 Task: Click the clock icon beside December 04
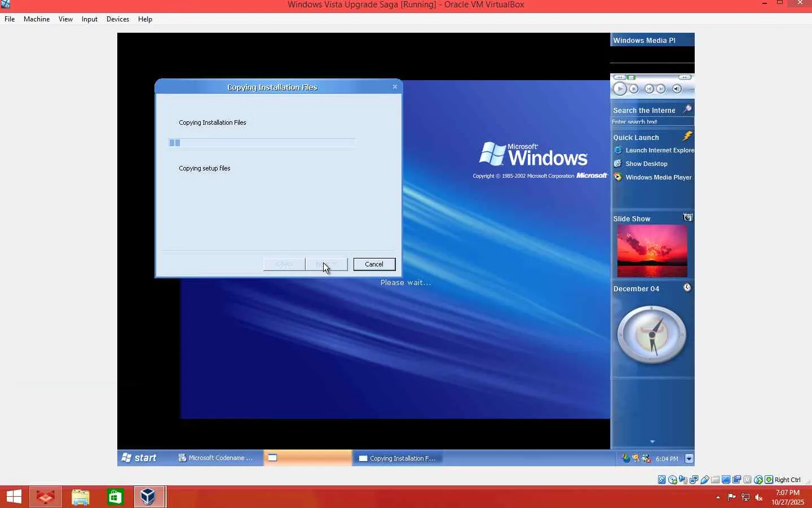point(687,287)
